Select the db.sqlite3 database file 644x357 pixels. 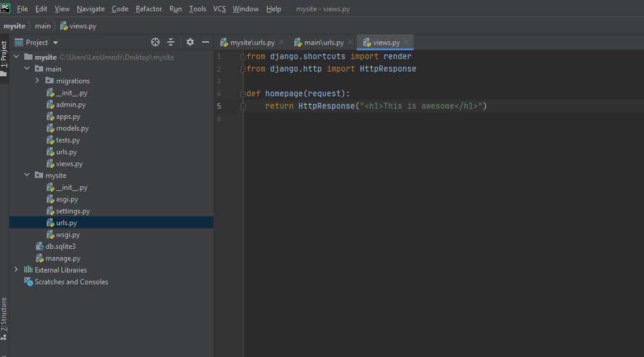60,246
